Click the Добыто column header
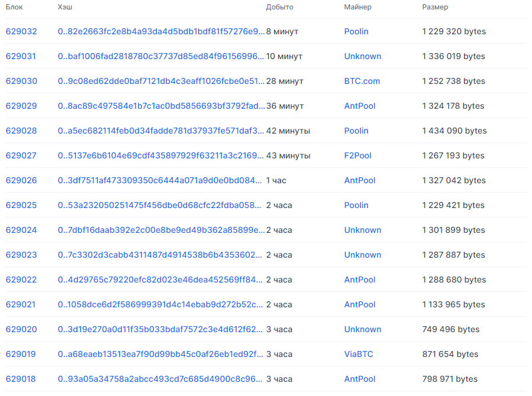 279,7
